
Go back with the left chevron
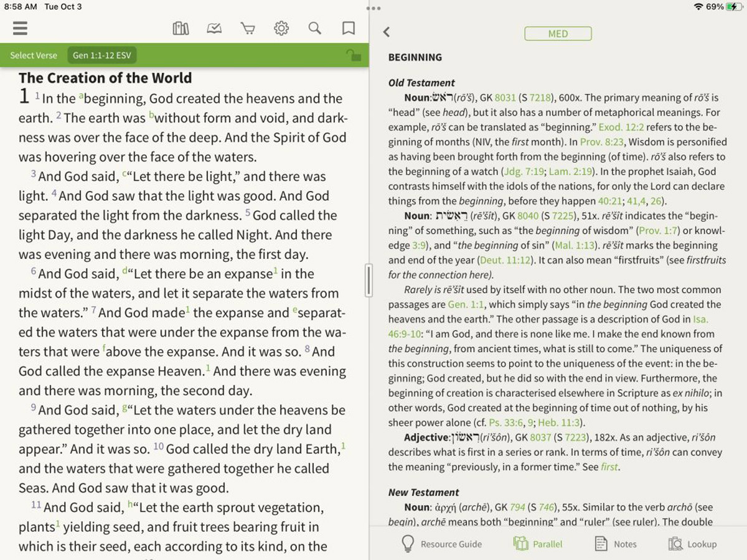point(387,32)
